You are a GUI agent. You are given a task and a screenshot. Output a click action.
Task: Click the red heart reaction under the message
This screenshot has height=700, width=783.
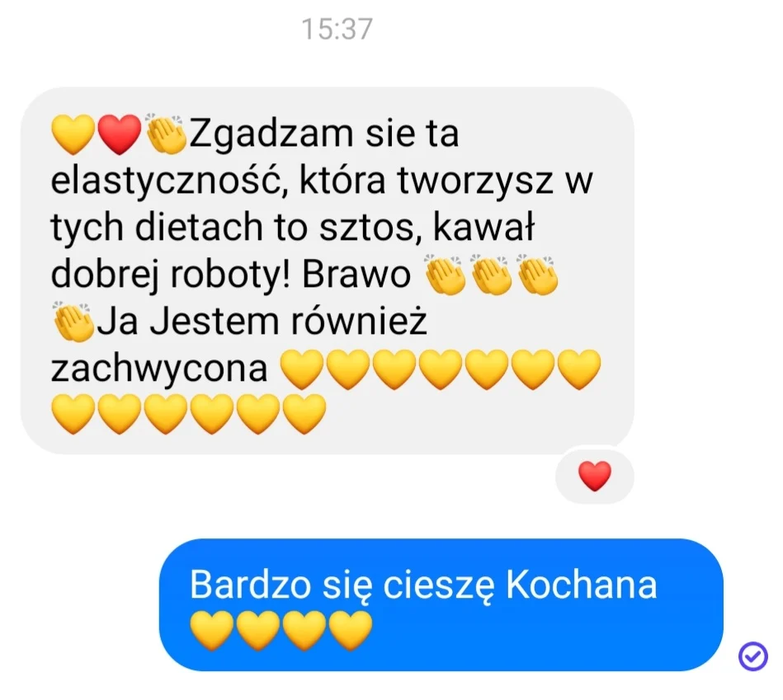(594, 476)
